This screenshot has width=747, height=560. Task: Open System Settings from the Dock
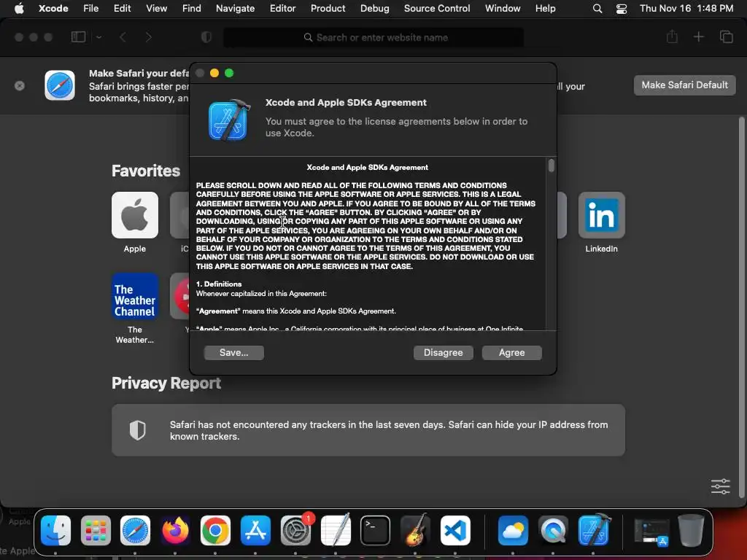click(x=295, y=530)
